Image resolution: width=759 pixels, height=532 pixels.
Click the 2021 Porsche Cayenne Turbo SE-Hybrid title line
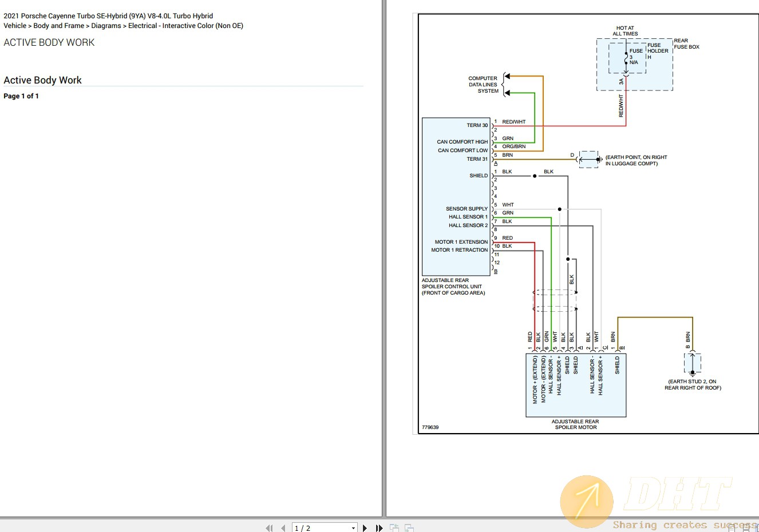click(108, 16)
